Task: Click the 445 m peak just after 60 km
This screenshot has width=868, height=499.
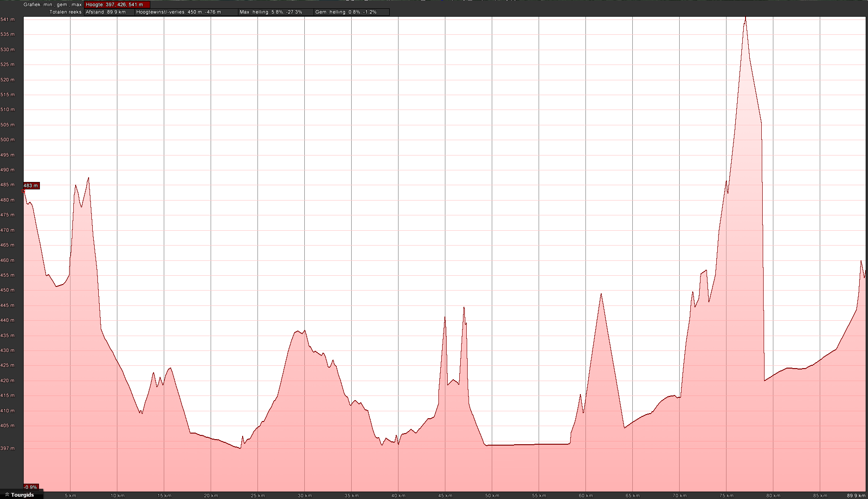Action: point(601,294)
